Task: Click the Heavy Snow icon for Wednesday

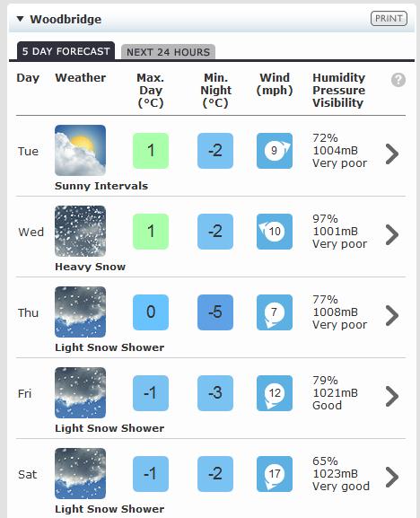Action: pyautogui.click(x=80, y=232)
